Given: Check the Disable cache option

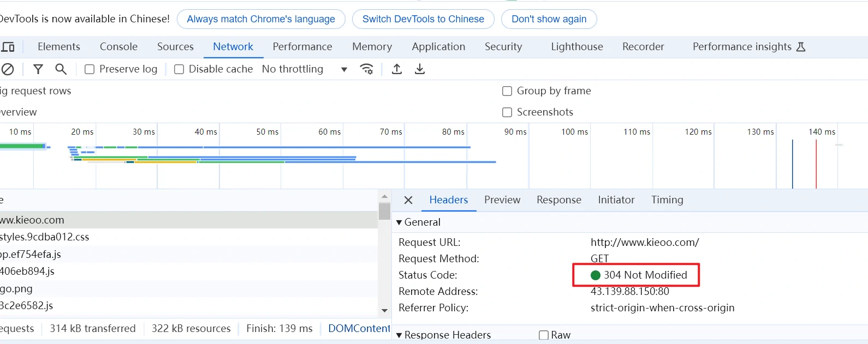Looking at the screenshot, I should [x=179, y=69].
